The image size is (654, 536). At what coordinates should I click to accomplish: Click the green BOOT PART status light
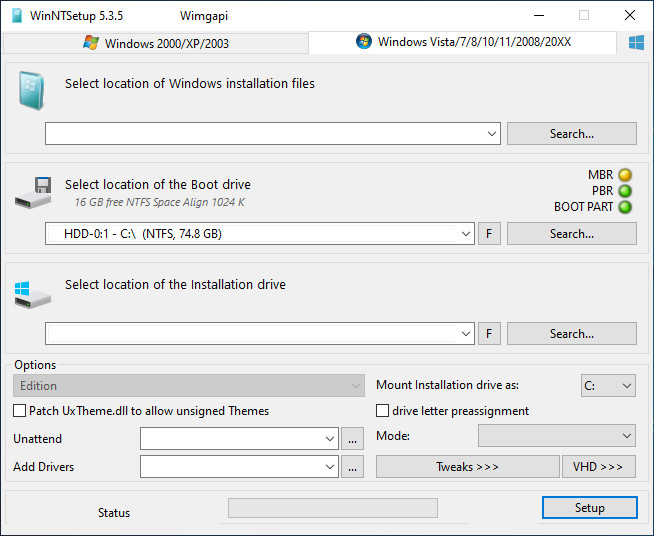point(625,207)
